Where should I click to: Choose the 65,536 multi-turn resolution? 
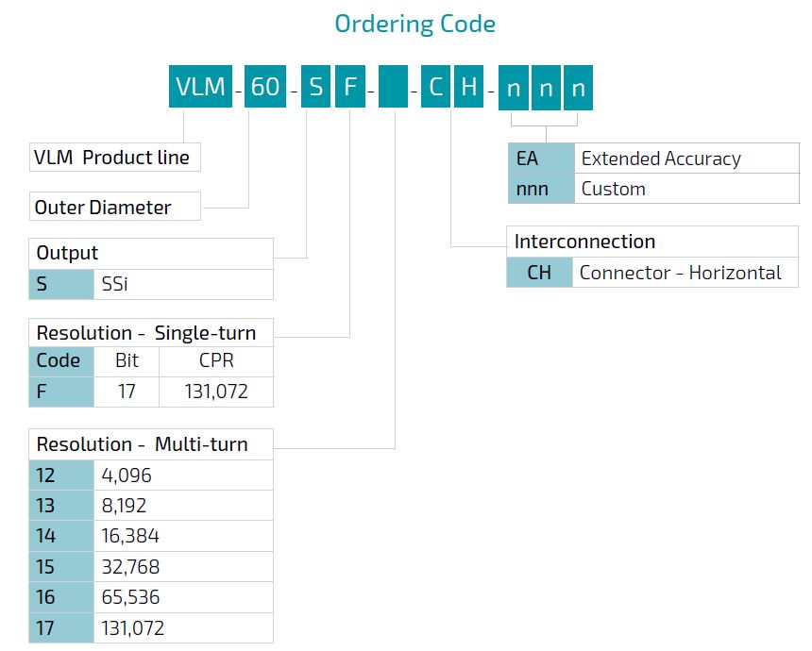click(x=151, y=597)
